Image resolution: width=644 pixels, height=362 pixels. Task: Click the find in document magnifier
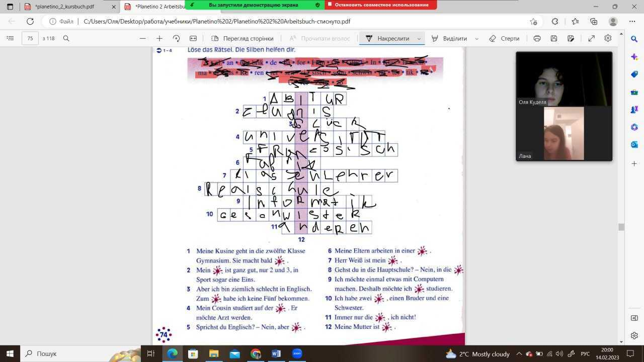(66, 38)
